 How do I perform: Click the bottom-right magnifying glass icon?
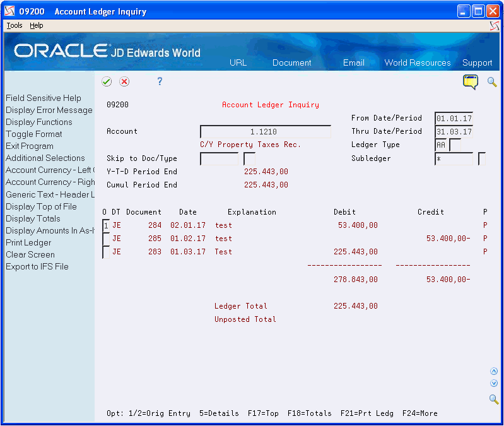(494, 399)
